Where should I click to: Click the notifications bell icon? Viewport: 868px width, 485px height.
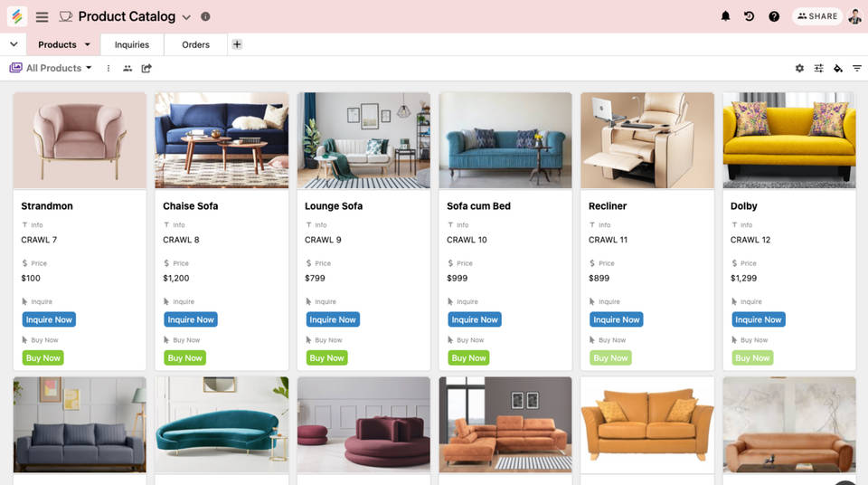[725, 16]
